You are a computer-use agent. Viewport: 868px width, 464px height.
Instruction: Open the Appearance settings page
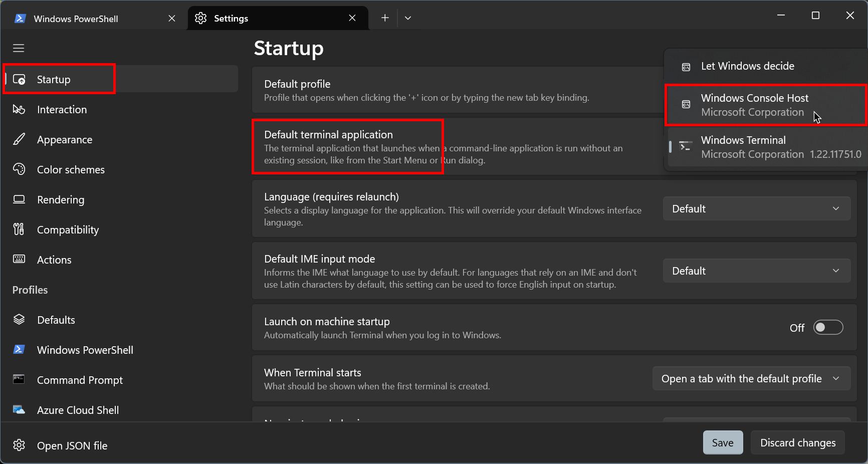(120, 139)
